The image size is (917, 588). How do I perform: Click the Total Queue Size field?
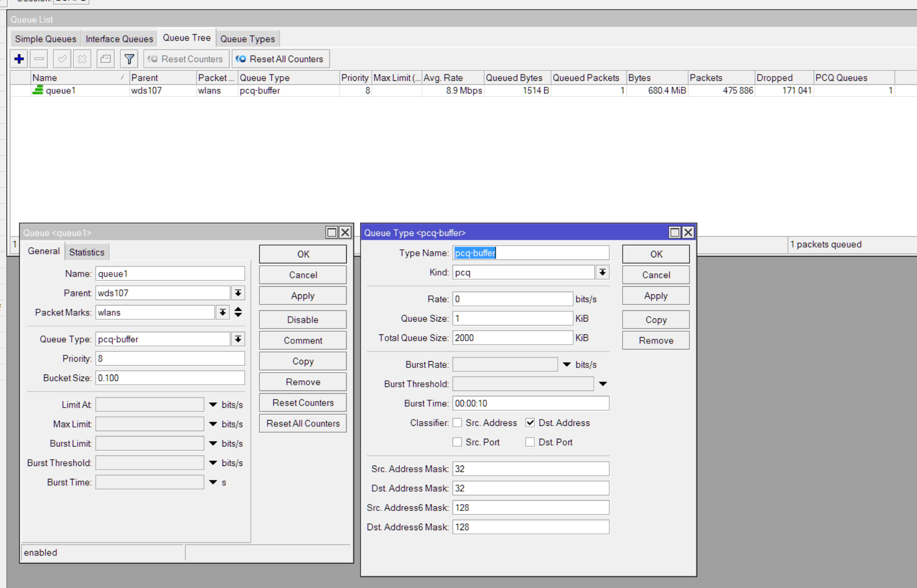pos(512,338)
